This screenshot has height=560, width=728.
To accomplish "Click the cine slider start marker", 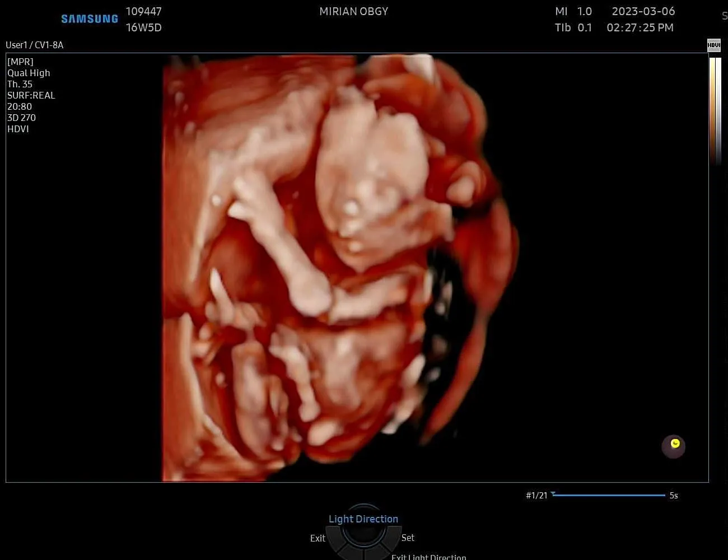I will (x=553, y=493).
